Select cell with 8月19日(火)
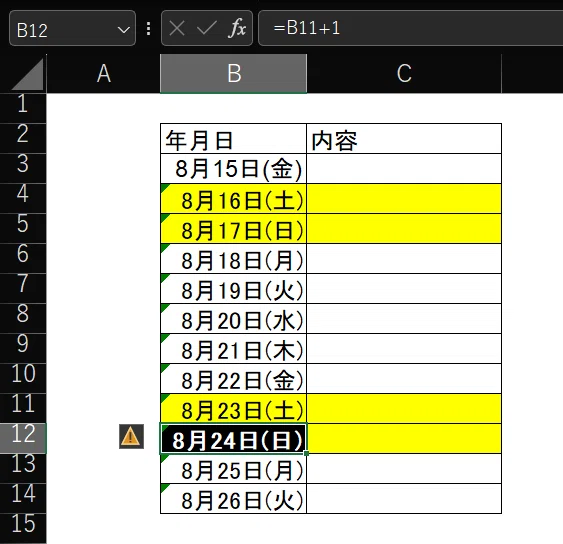This screenshot has height=544, width=563. pyautogui.click(x=233, y=288)
